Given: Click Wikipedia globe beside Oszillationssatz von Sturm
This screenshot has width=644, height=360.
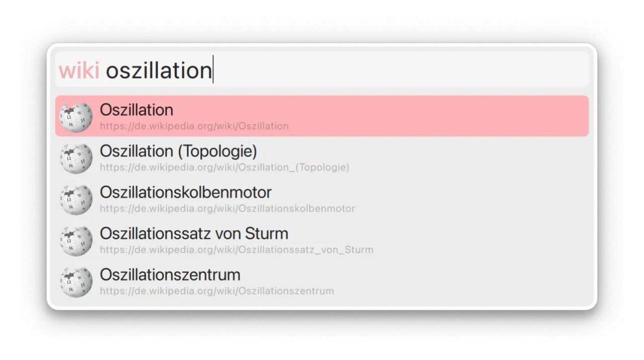Looking at the screenshot, I should pos(76,241).
